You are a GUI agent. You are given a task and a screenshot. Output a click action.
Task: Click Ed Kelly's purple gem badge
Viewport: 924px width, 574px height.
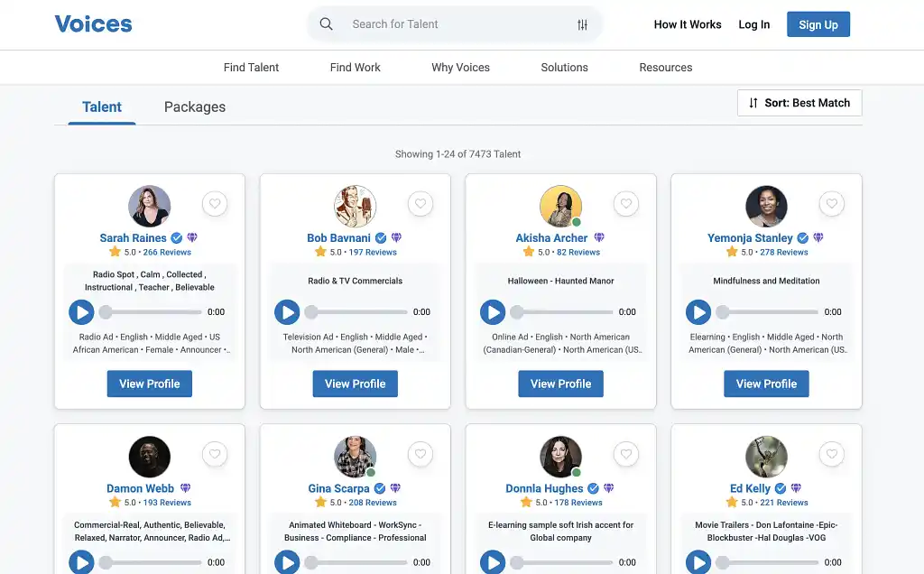pos(797,488)
